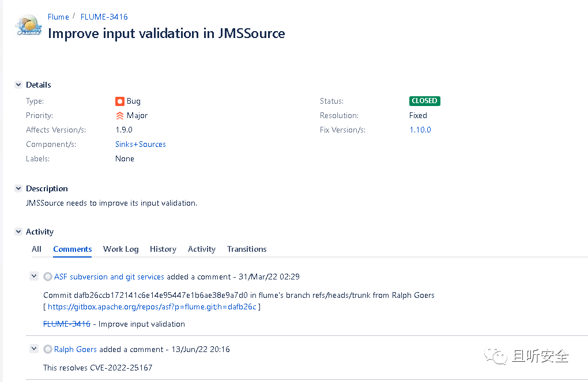Collapse the ASF subversion comment from 31/Mar/22
This screenshot has width=588, height=382.
[x=34, y=277]
